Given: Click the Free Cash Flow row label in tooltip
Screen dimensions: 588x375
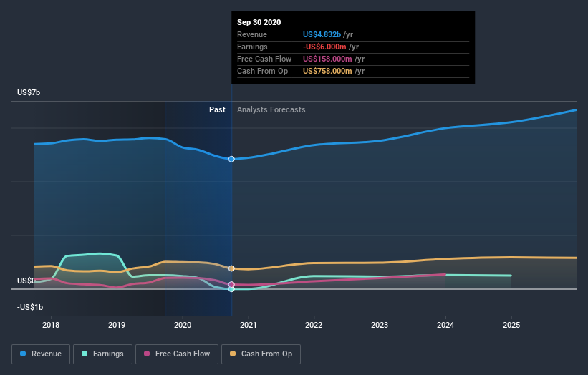Looking at the screenshot, I should click(x=264, y=59).
